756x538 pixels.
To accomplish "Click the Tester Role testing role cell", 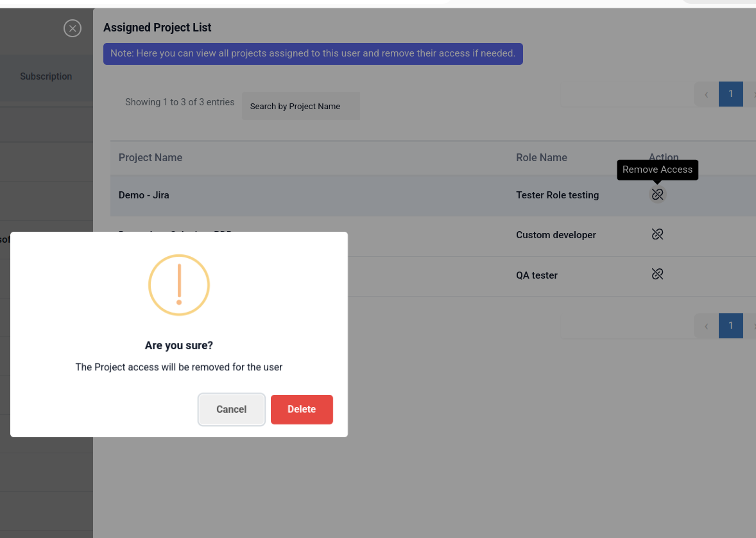I will (557, 195).
